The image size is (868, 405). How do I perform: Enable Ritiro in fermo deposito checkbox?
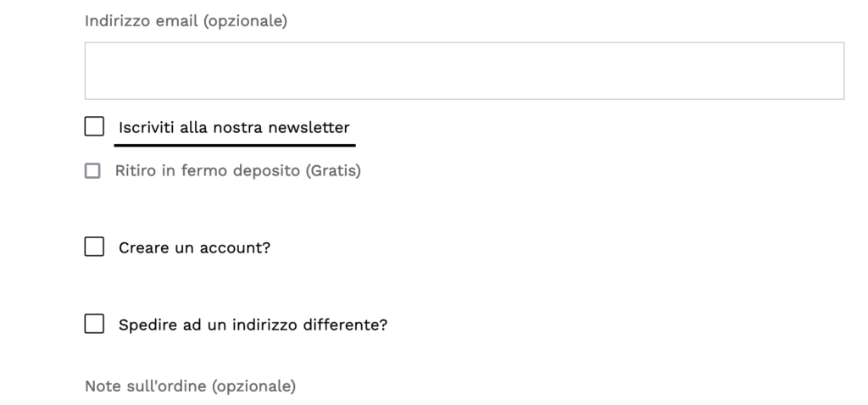[92, 171]
